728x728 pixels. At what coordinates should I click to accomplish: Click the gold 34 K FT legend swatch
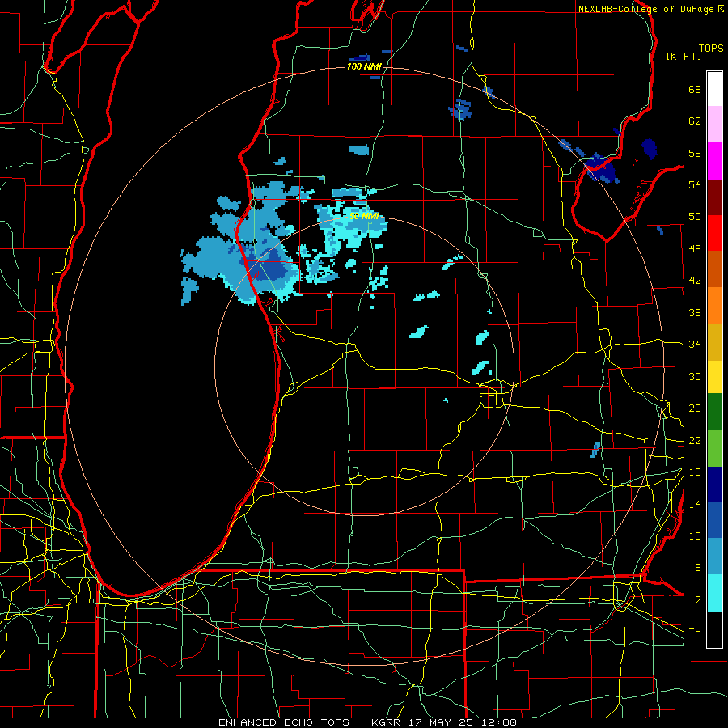714,342
